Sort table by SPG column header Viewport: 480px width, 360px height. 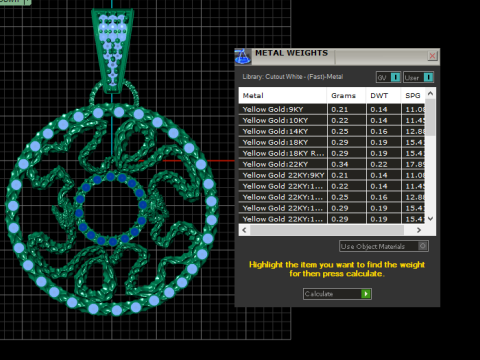pyautogui.click(x=413, y=96)
